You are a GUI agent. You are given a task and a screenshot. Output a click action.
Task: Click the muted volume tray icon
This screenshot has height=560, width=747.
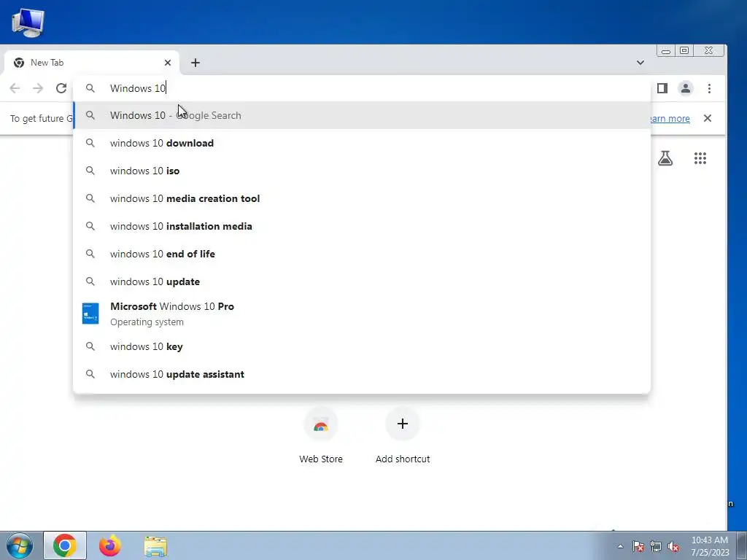(x=673, y=546)
